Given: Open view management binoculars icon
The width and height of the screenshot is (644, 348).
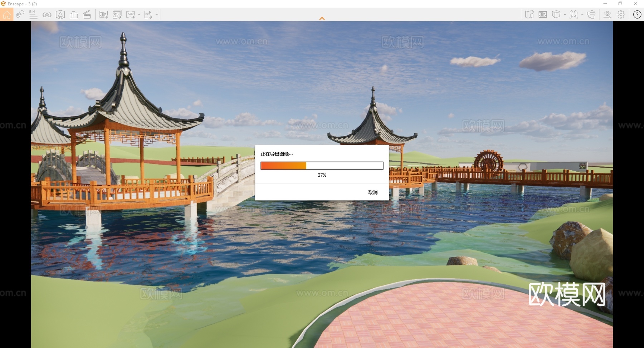Looking at the screenshot, I should pos(47,15).
